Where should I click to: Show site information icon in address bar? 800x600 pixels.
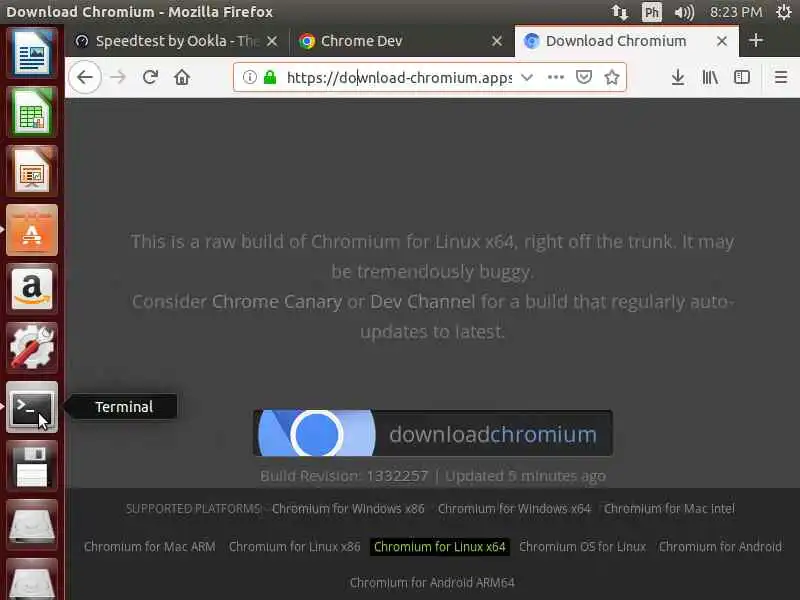(249, 77)
